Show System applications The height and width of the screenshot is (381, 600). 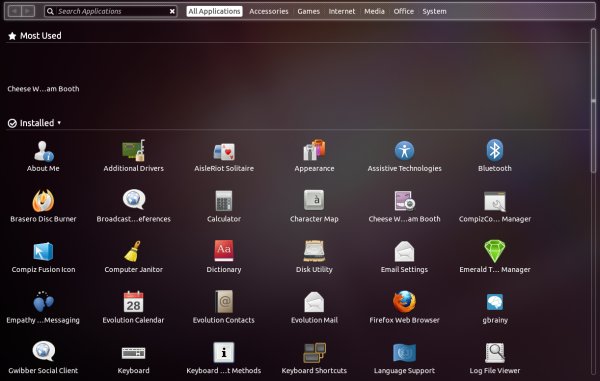point(434,11)
